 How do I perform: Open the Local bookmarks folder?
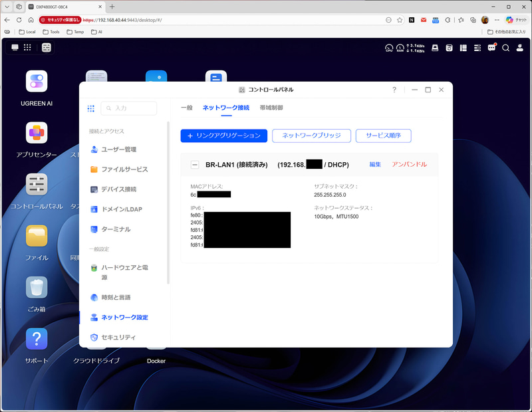(27, 32)
